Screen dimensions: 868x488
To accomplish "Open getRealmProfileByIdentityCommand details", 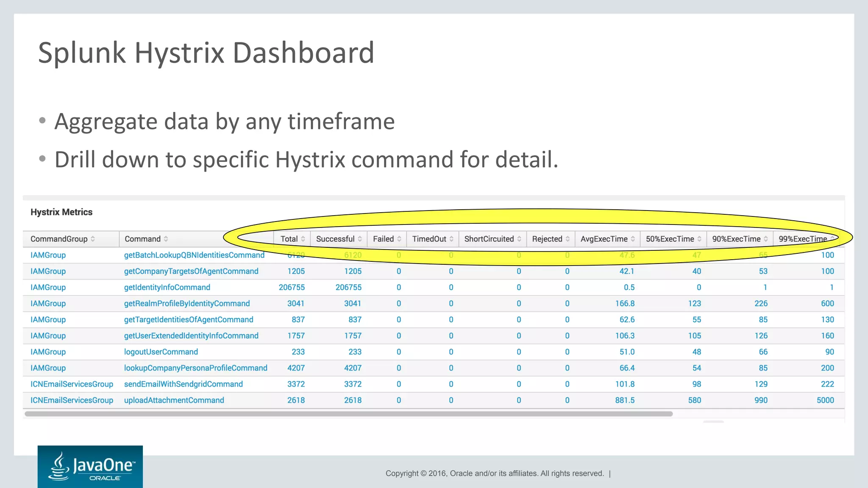I will click(x=187, y=303).
